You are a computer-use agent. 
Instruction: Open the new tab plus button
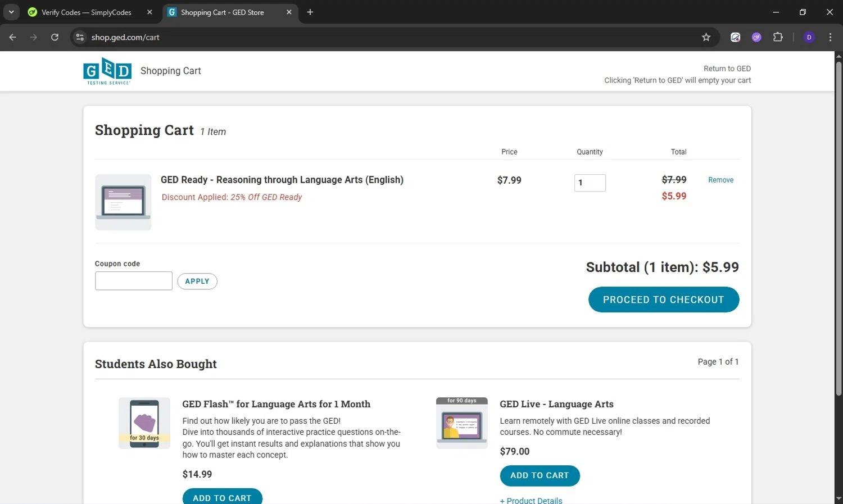(310, 12)
